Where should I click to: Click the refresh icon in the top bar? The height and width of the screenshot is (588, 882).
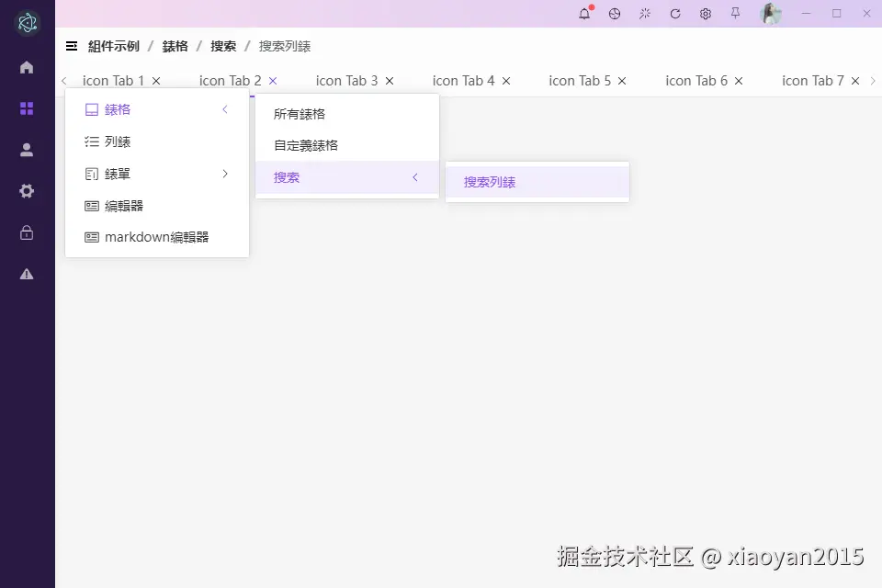675,14
